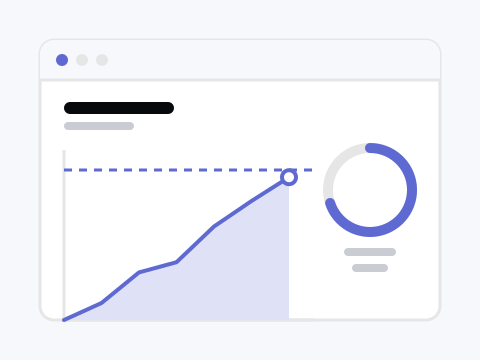Click the longer gray label under donut
Image resolution: width=480 pixels, height=360 pixels.
tap(370, 252)
